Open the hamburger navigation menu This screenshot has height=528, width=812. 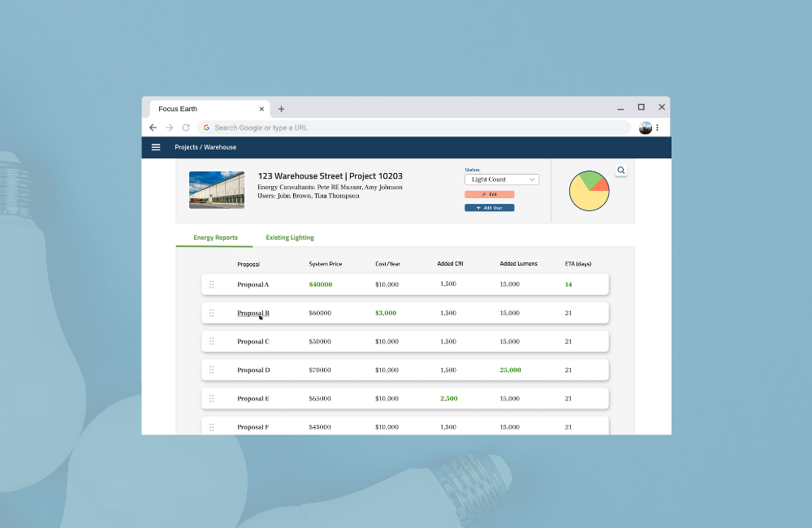pos(156,147)
